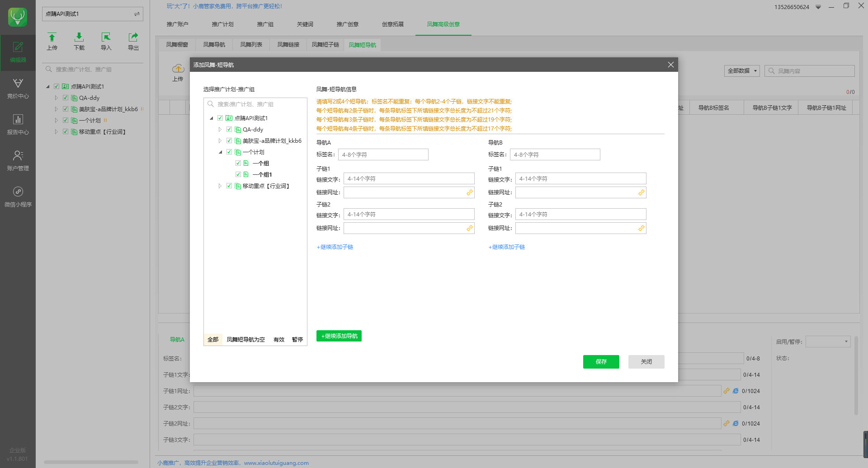
Task: Collapse 点睛API测试1 in left sidebar tree
Action: [x=47, y=87]
